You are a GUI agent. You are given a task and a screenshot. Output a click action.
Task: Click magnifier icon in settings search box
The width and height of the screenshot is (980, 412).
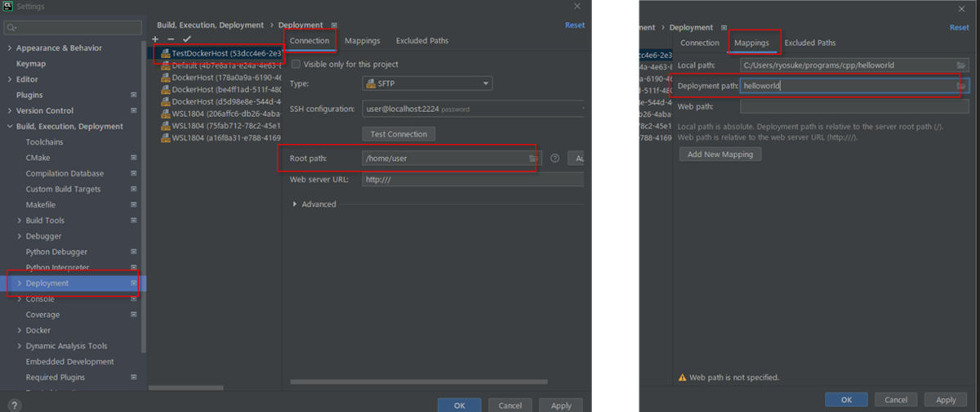pyautogui.click(x=11, y=28)
